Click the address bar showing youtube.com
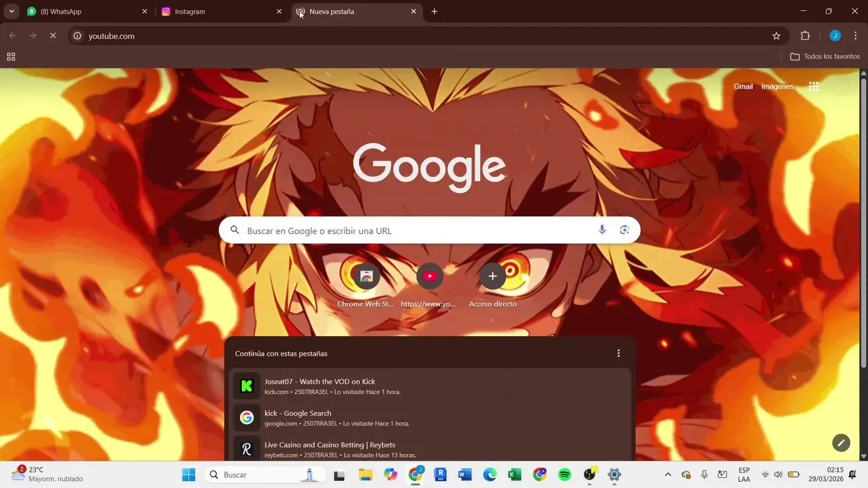The height and width of the screenshot is (488, 868). click(427, 36)
